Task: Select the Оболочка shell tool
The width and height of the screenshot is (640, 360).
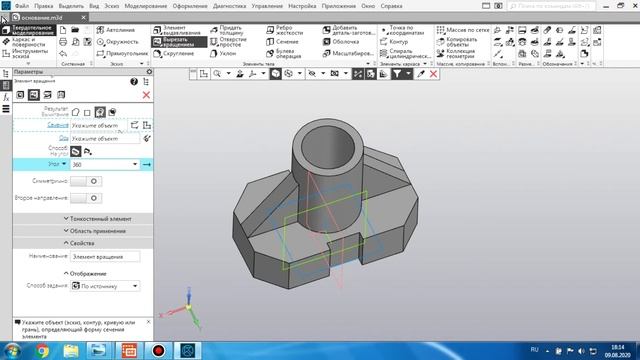Action: [x=341, y=42]
